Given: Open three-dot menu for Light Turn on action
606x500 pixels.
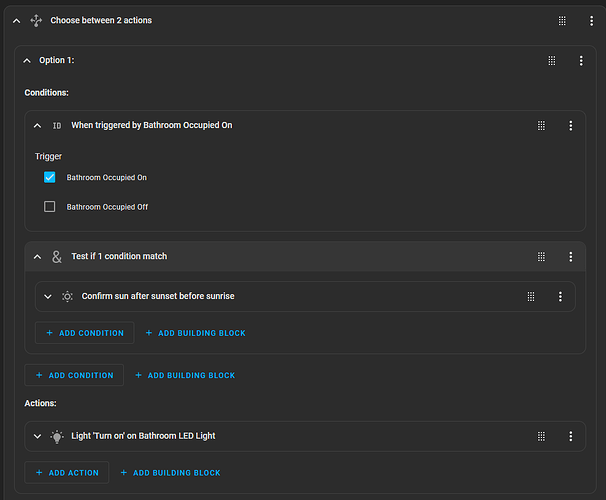Looking at the screenshot, I should coord(571,436).
